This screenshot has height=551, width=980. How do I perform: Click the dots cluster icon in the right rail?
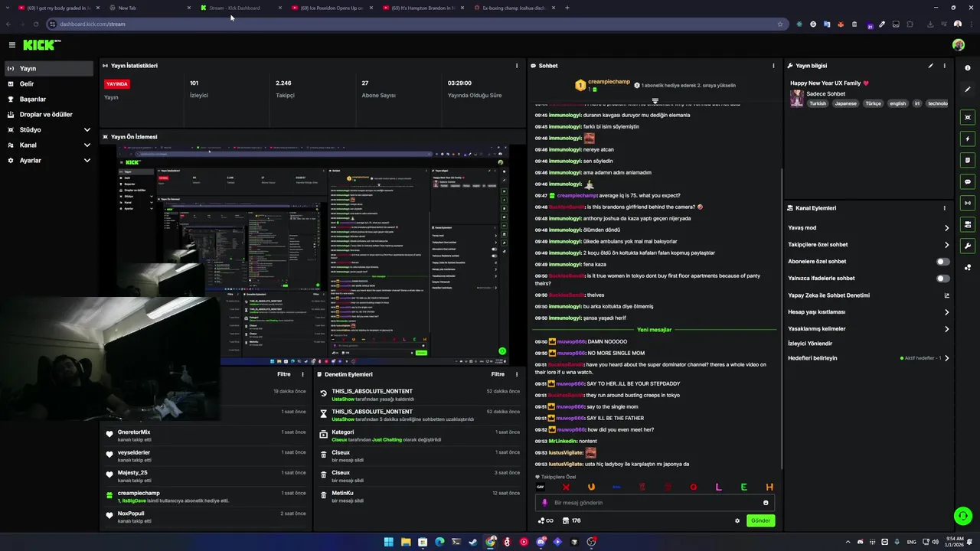968,267
